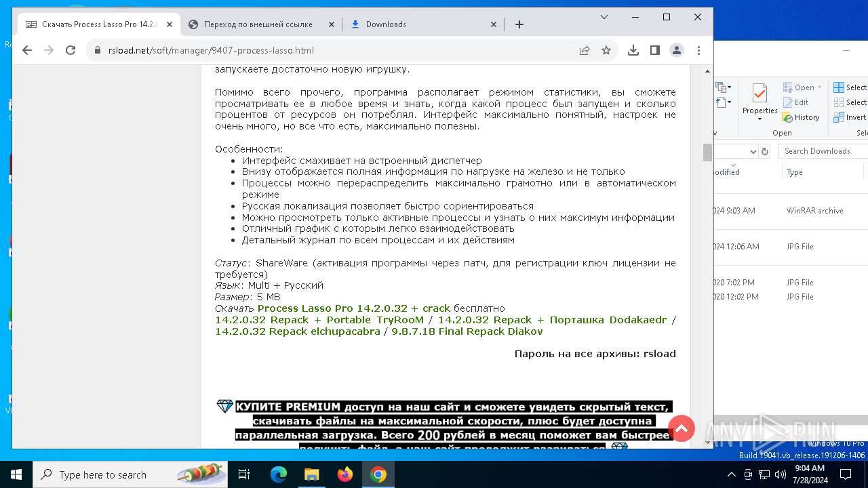Viewport: 868px width, 488px height.
Task: Bookmark this page with the star icon
Action: pyautogui.click(x=606, y=50)
